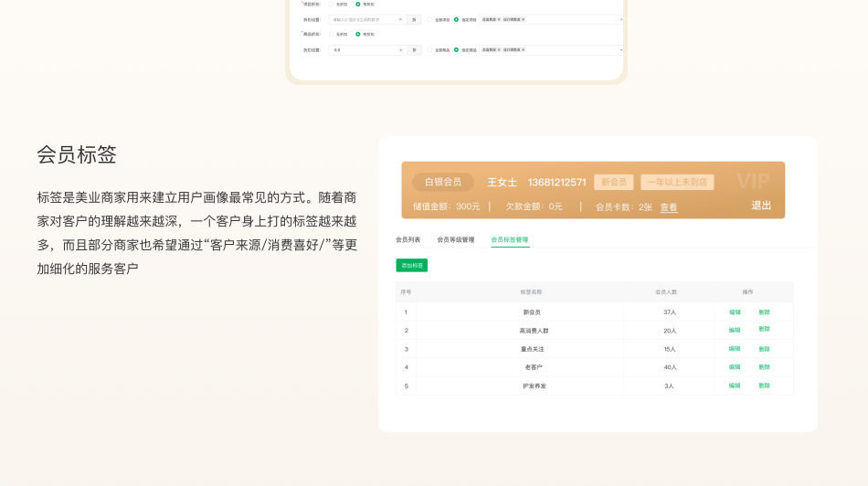Focus the project discount number input field

pyautogui.click(x=364, y=19)
